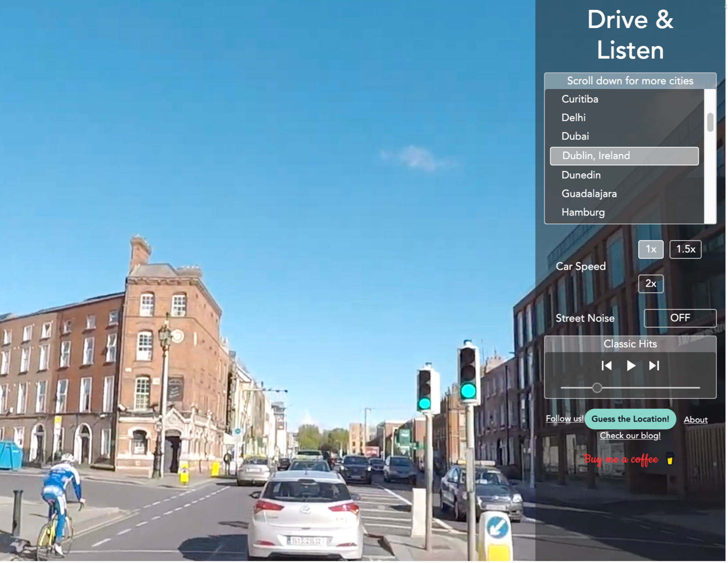
Task: Set car speed to 2x
Action: click(651, 284)
